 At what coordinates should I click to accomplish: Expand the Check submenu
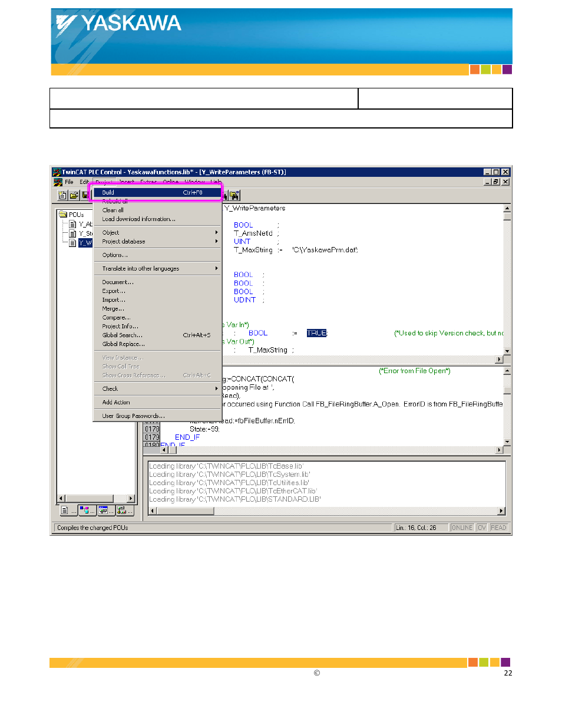click(x=157, y=388)
